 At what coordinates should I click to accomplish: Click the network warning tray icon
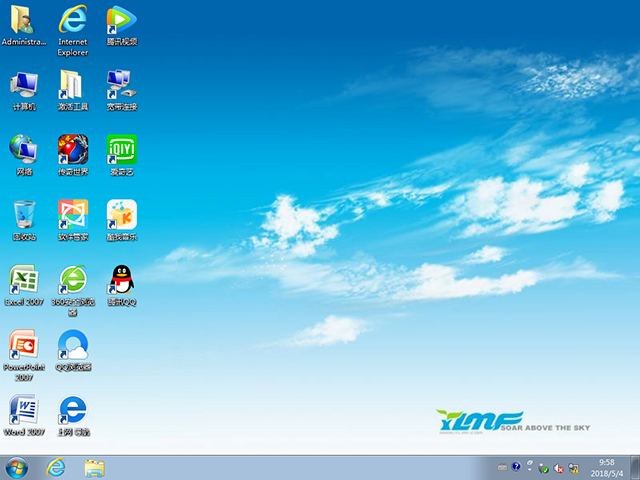coord(574,467)
